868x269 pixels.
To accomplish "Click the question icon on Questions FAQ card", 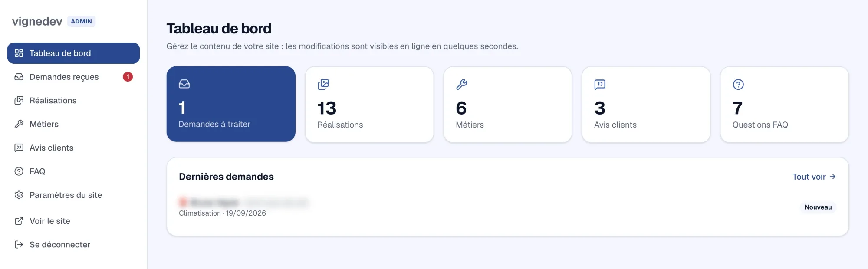I will (738, 84).
